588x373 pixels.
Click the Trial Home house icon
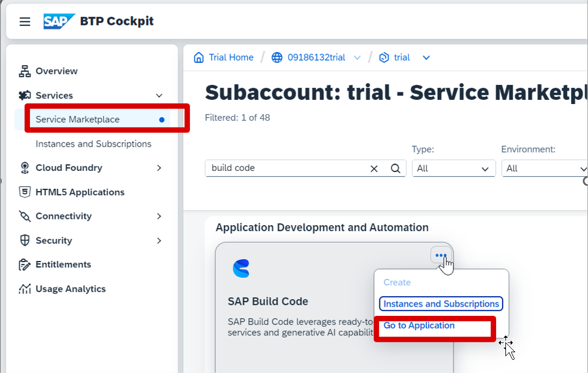[199, 57]
